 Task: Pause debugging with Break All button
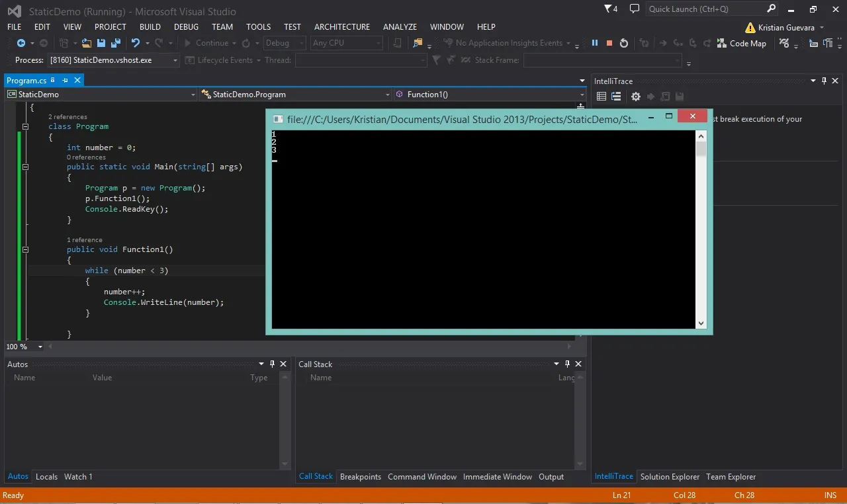595,43
